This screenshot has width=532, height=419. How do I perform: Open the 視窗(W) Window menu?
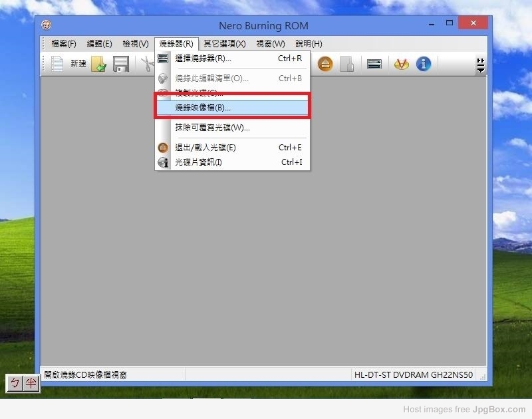click(270, 44)
